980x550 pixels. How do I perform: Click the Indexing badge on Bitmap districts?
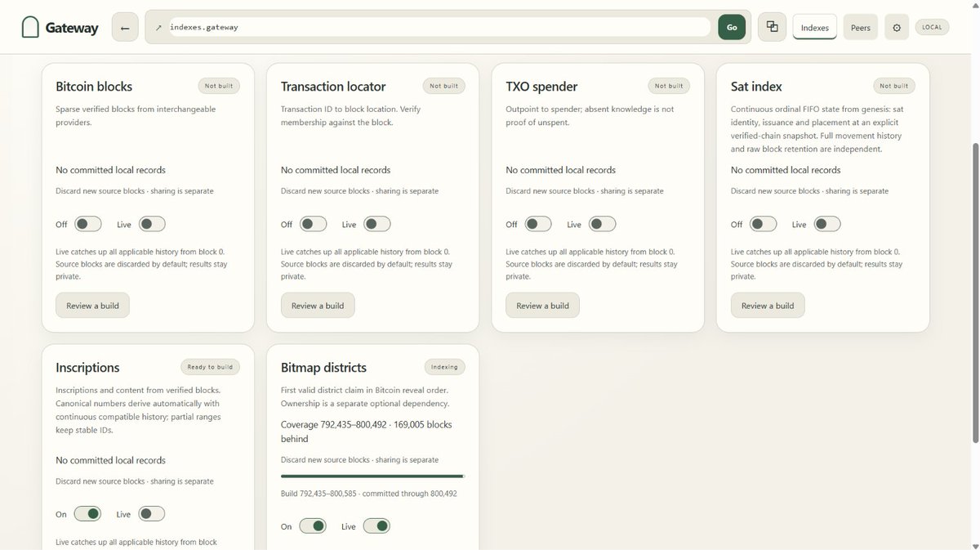(445, 367)
